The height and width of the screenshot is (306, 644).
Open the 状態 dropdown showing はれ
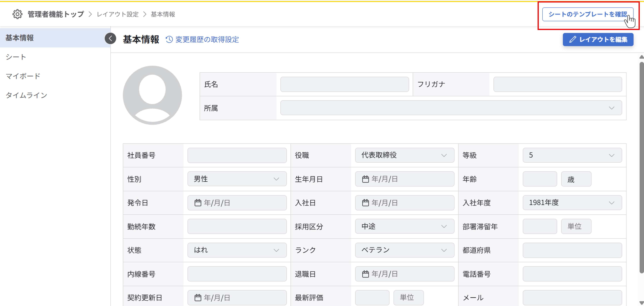(x=237, y=250)
